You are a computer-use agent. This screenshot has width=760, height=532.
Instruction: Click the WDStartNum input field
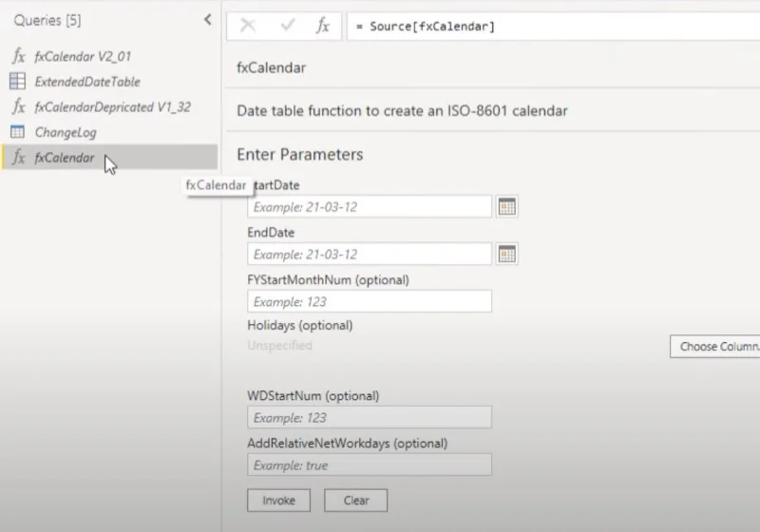coord(370,417)
